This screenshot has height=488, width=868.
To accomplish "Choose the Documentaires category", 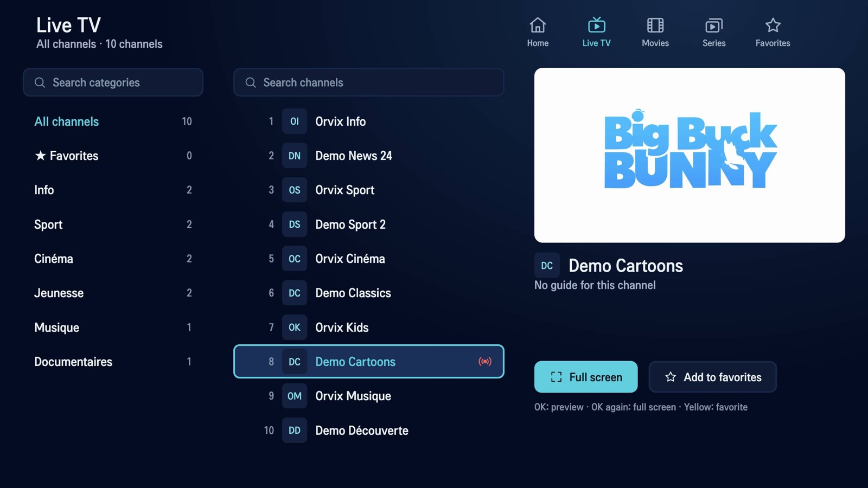I will point(113,362).
